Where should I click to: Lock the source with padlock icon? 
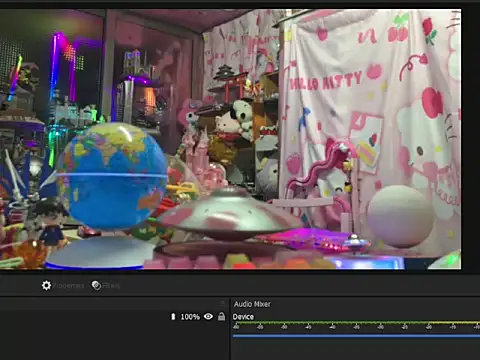point(221,316)
